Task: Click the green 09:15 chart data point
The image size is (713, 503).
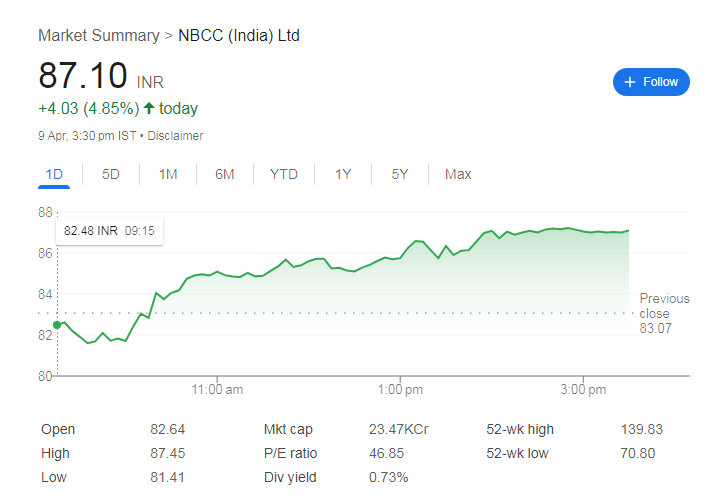Action: click(57, 324)
